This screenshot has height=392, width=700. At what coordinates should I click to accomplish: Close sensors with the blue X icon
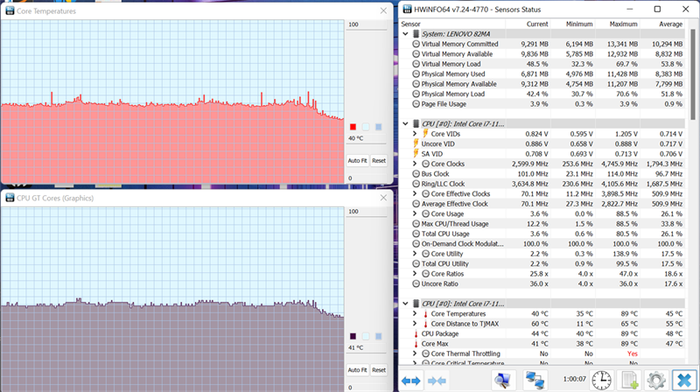(x=684, y=380)
